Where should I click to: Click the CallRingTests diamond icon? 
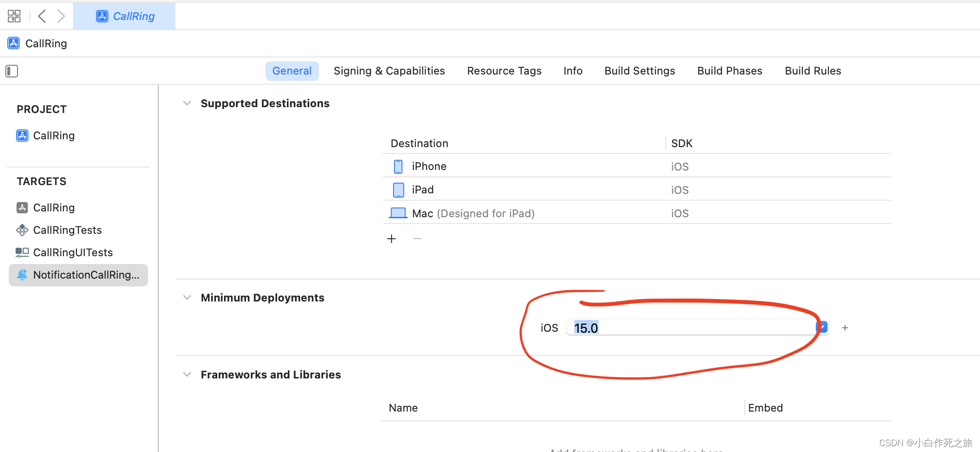pos(22,230)
